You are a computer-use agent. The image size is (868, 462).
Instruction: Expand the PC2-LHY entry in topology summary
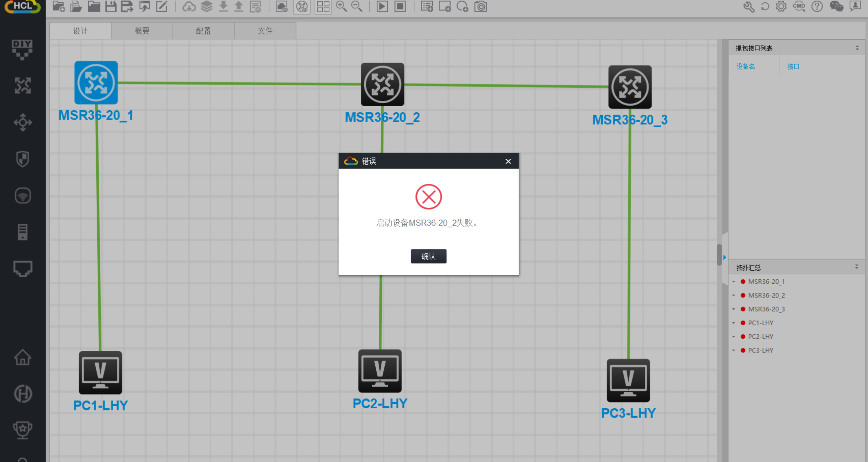(734, 337)
